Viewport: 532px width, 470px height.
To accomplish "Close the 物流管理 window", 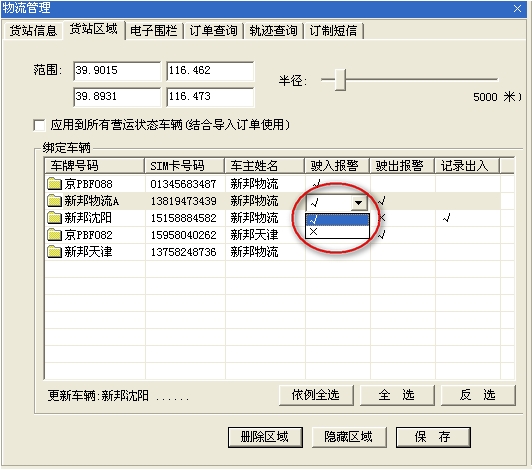I will [x=517, y=8].
